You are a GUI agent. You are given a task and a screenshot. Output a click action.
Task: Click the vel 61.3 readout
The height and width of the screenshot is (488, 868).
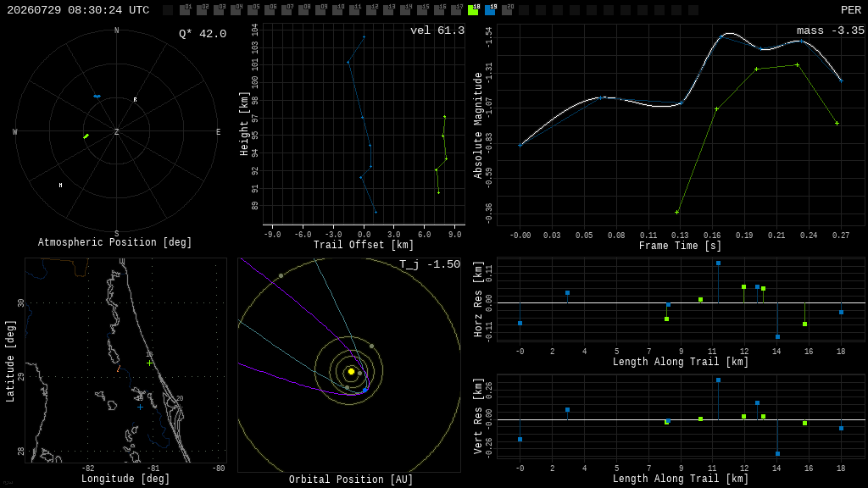tap(437, 30)
